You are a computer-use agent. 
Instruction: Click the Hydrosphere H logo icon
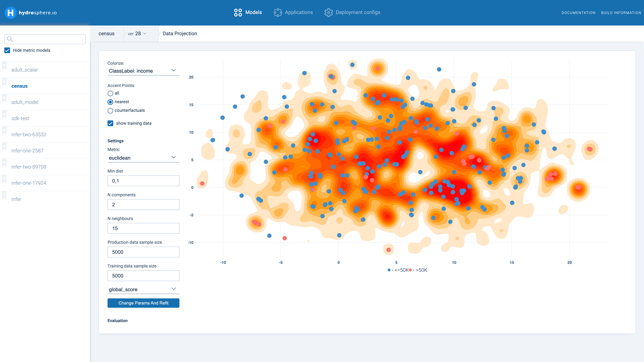[x=10, y=13]
